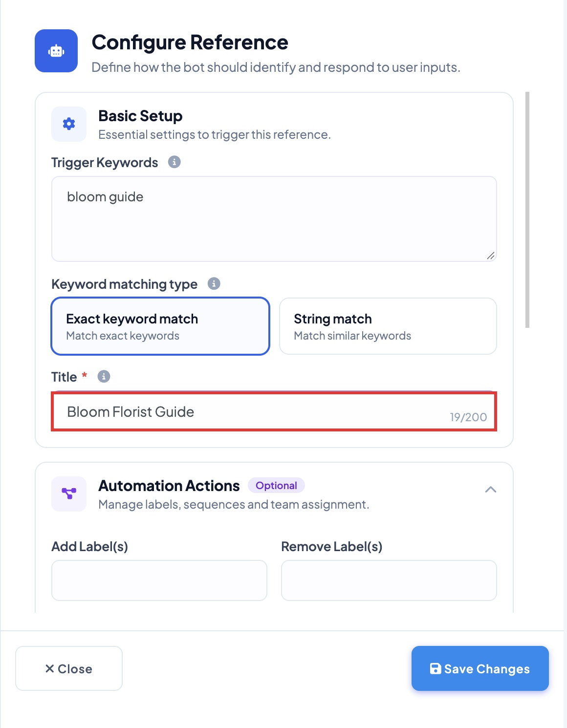The image size is (567, 728).
Task: Click the blue bot icon beside Configure Reference
Action: tap(56, 51)
